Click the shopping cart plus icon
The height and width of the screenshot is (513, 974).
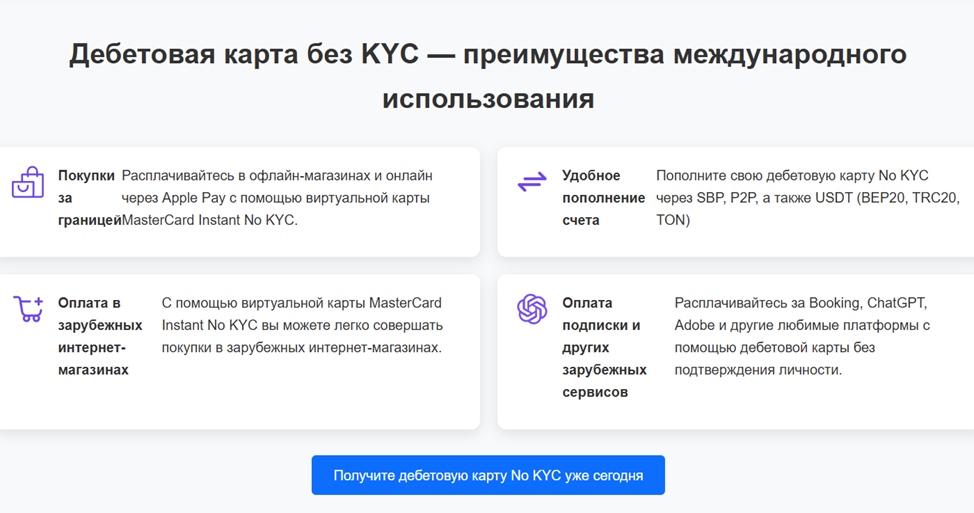[x=28, y=309]
